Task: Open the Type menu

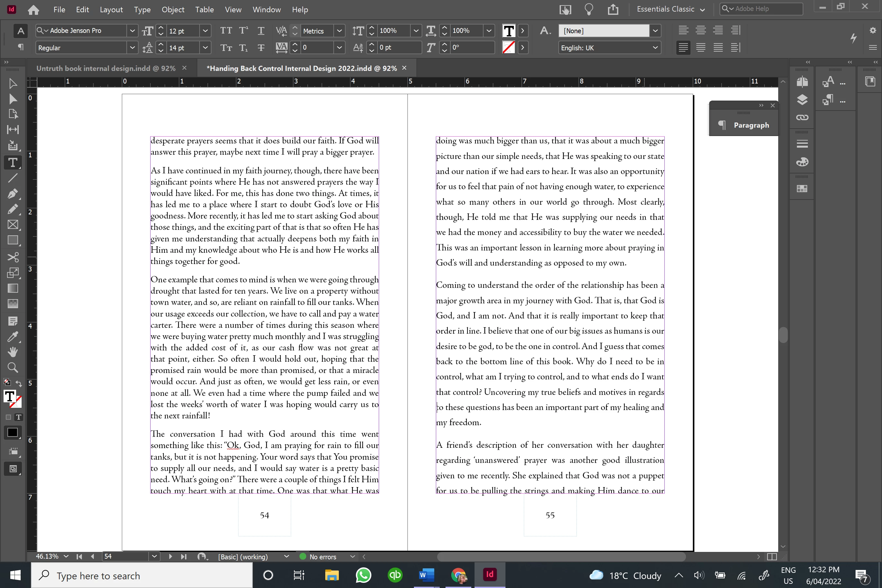Action: click(142, 9)
